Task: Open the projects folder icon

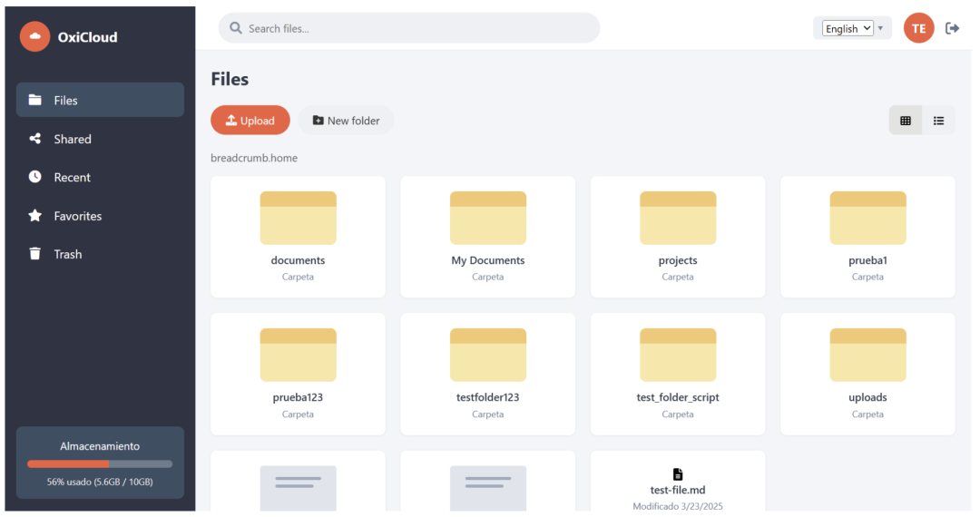Action: [678, 218]
